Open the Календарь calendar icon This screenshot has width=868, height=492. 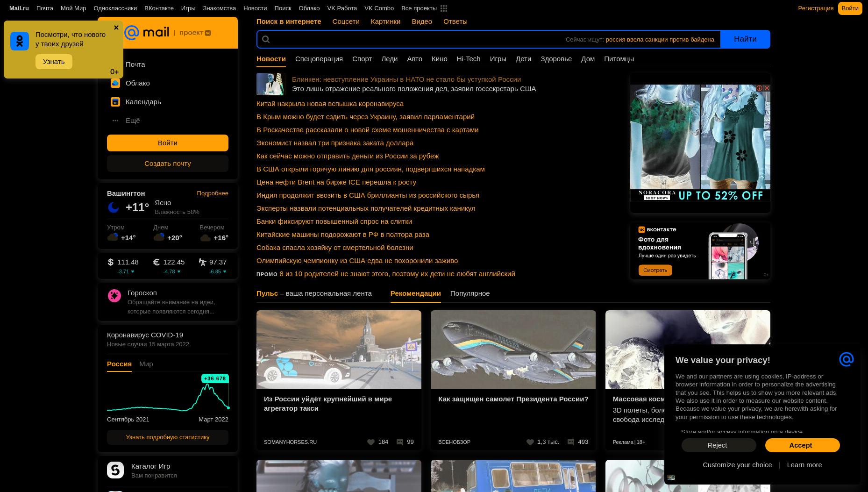(115, 102)
